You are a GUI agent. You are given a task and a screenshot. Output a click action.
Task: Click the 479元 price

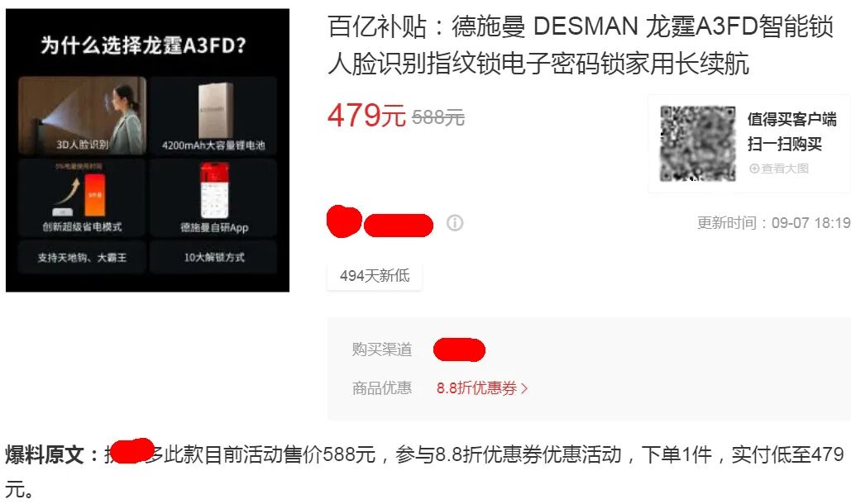click(366, 116)
